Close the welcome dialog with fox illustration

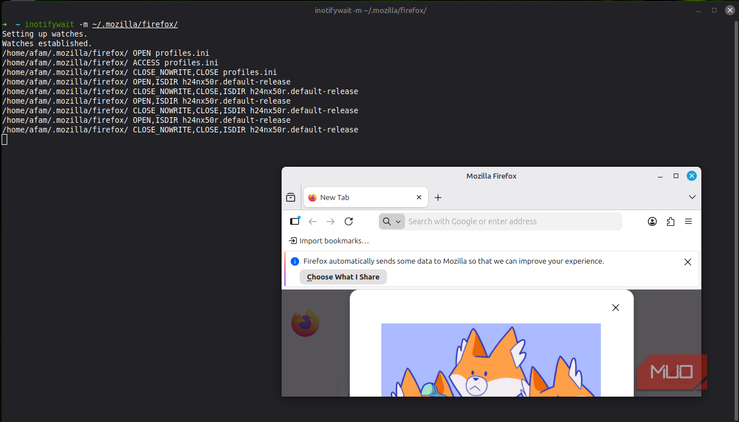tap(616, 308)
